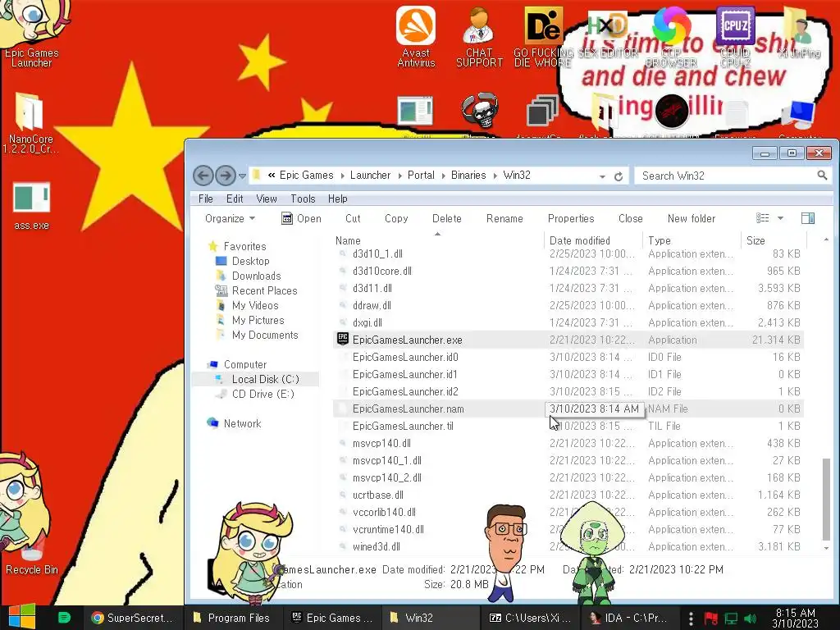This screenshot has width=840, height=630.
Task: Select the EpicGamesLauncher.til file
Action: coord(568,426)
